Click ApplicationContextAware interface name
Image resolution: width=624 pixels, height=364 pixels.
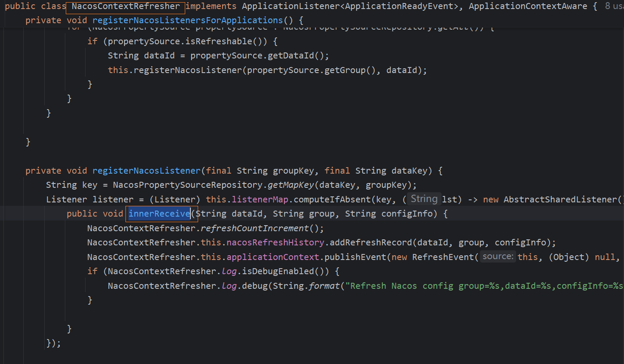click(528, 6)
